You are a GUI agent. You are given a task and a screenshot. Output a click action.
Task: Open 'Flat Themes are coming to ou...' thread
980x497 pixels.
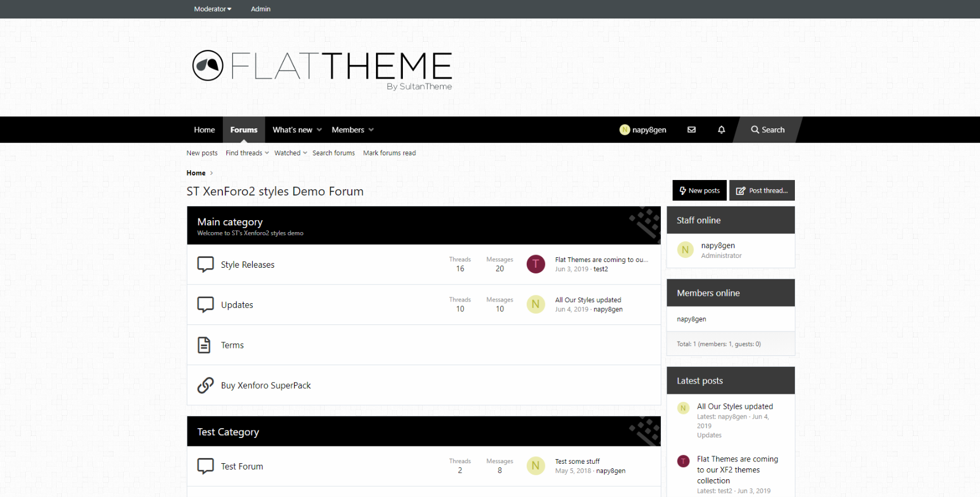pos(602,260)
